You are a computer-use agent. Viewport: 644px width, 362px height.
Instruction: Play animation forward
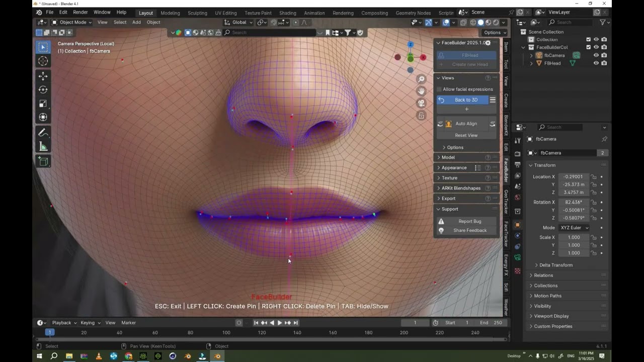pyautogui.click(x=280, y=323)
